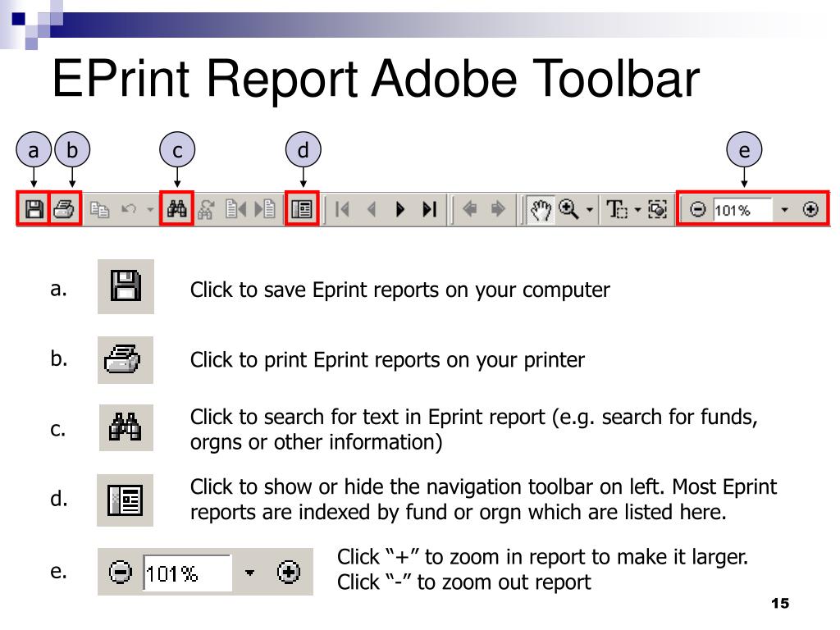Click text 'Click to search for text in Eprint report'
840x630 pixels.
(367, 417)
